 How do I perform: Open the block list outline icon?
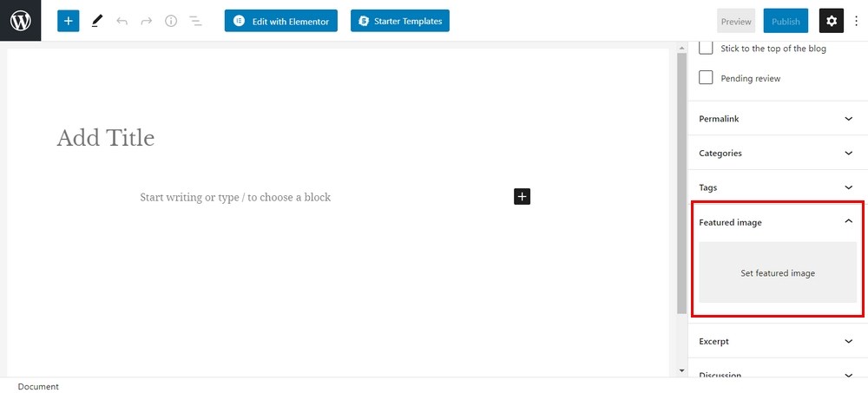tap(195, 21)
